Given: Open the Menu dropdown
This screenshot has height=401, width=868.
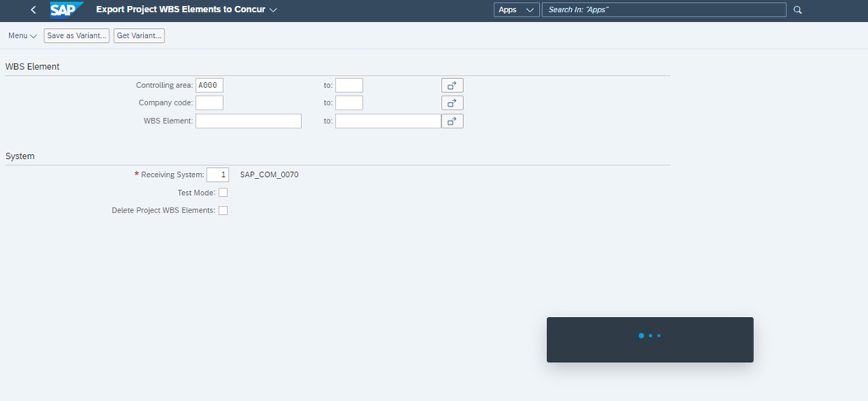Looking at the screenshot, I should 22,35.
